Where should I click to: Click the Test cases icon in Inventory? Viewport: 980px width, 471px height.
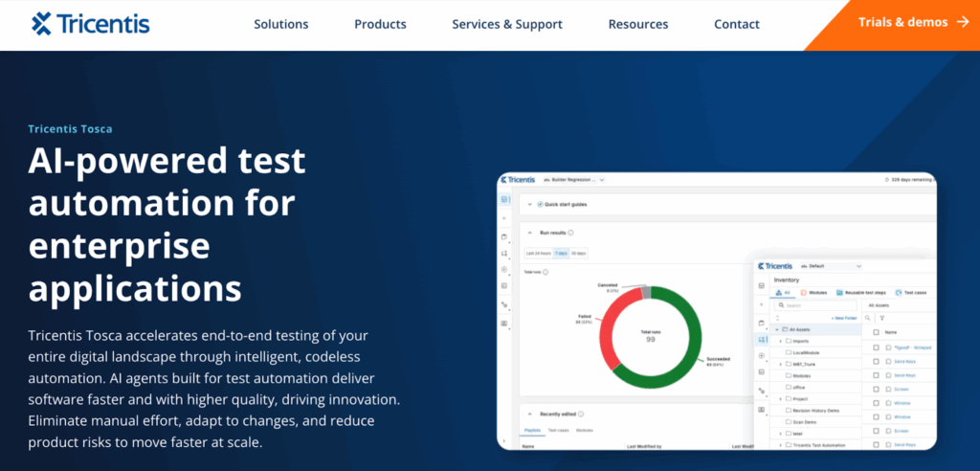coord(898,292)
